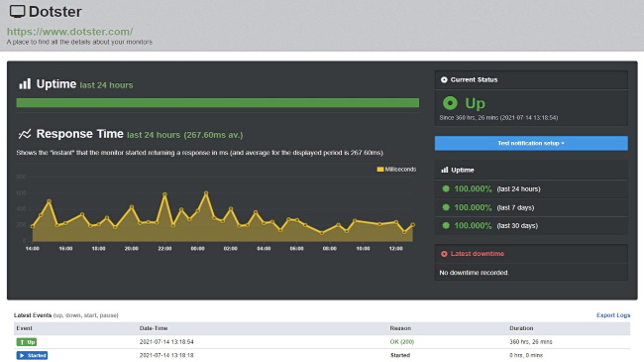Viewport: 644px width, 362px height.
Task: Click the Export Logs link
Action: 613,315
